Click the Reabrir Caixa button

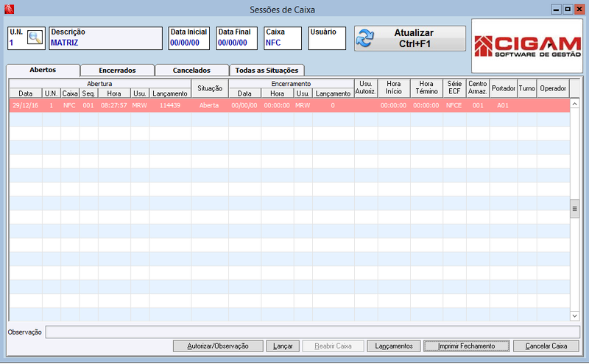tap(334, 346)
